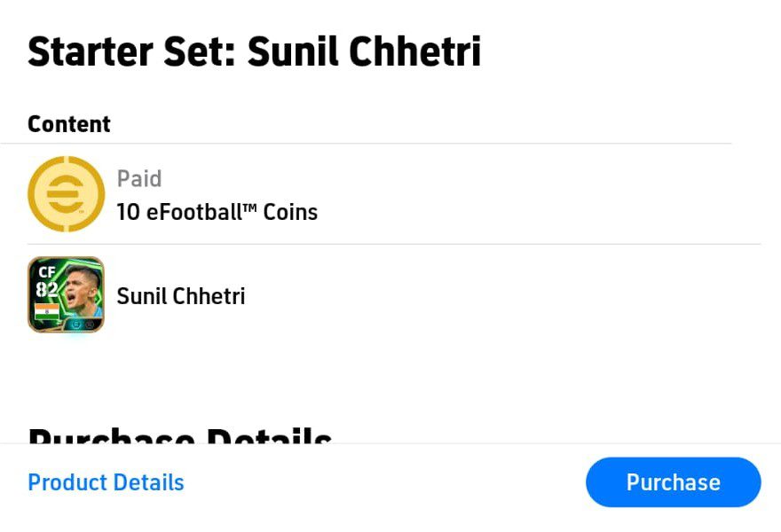Image resolution: width=781 pixels, height=532 pixels.
Task: Click the Starter Set: Sunil Chhetri title
Action: point(255,51)
